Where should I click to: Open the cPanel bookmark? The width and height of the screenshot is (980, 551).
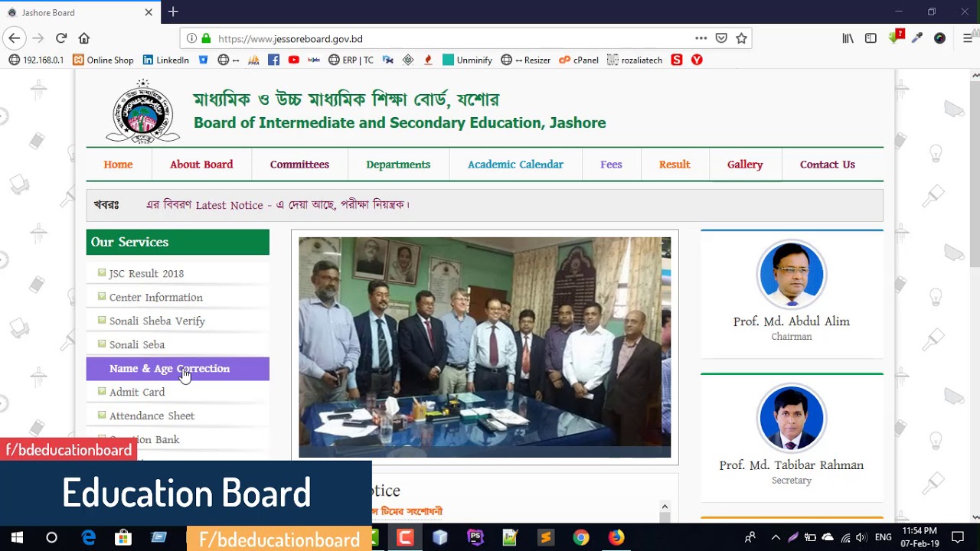579,60
